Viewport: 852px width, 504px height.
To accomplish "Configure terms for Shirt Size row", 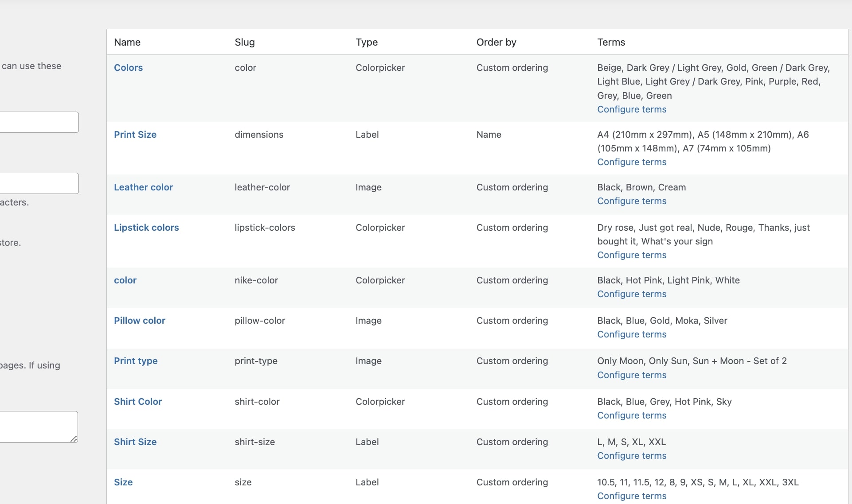I will (632, 456).
